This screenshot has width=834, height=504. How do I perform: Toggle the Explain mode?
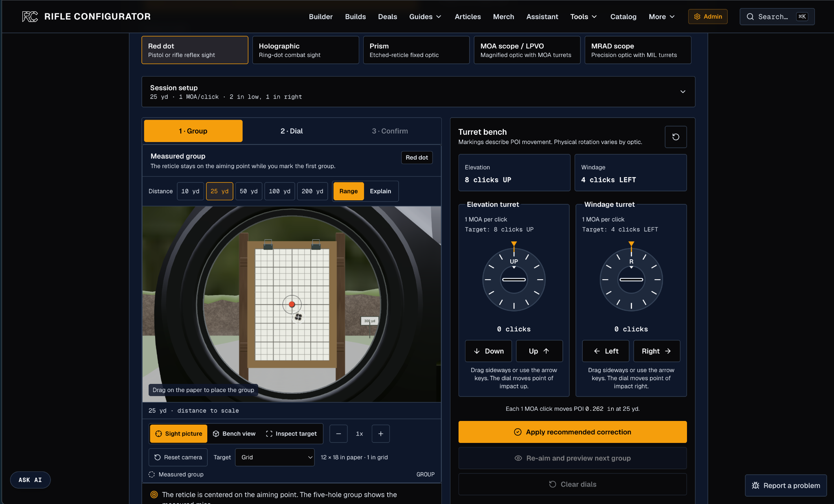coord(380,191)
